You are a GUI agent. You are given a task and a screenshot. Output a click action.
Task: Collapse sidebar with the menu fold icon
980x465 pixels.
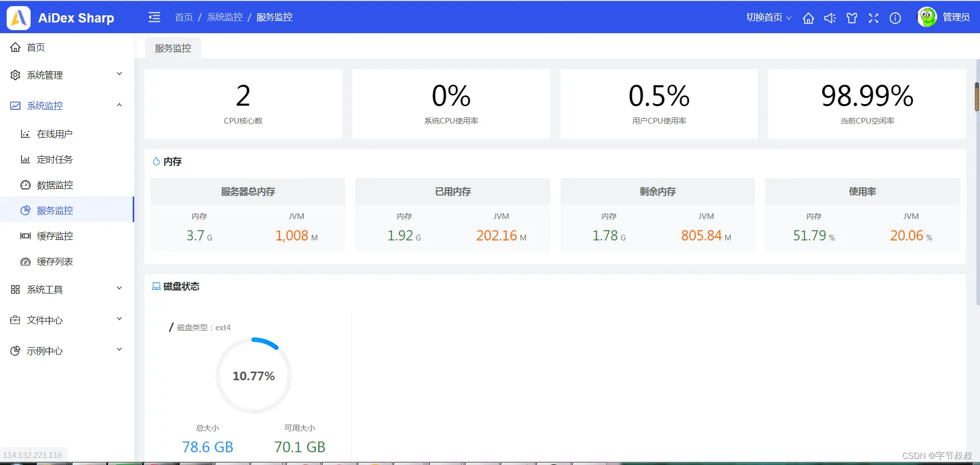coord(154,17)
